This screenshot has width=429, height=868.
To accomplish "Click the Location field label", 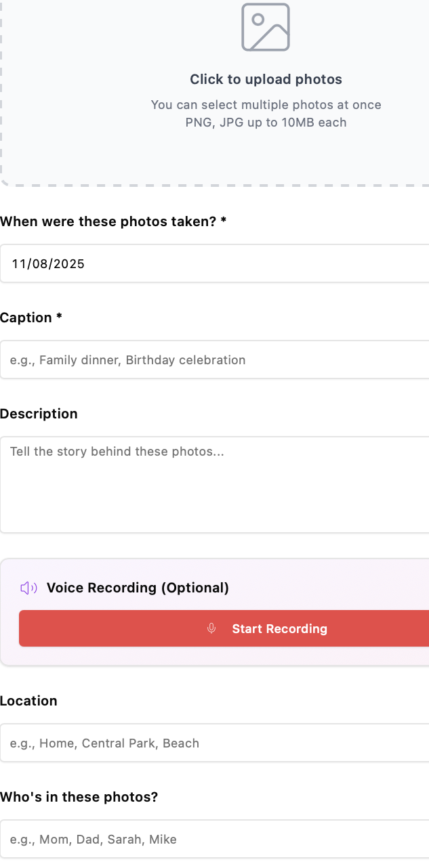I will 28,701.
